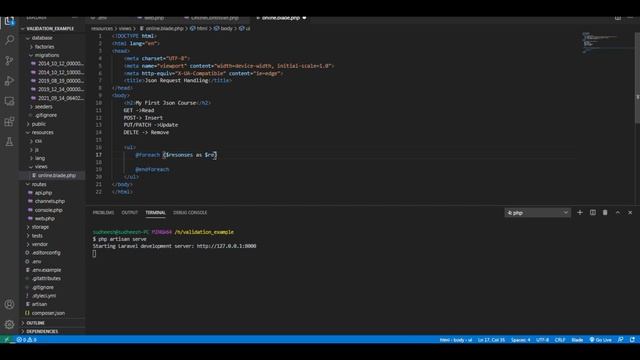The image size is (640, 360).
Task: Collapse the database folder
Action: tap(42, 38)
